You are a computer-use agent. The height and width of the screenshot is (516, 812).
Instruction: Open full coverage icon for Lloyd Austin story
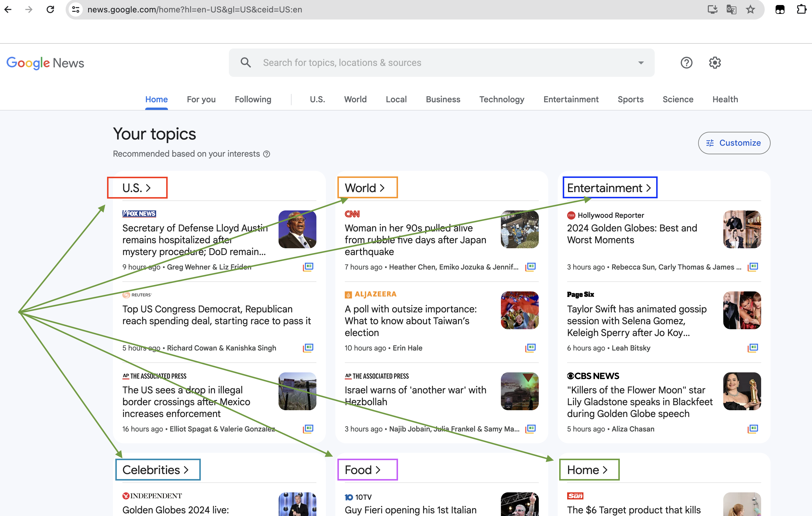tap(308, 267)
